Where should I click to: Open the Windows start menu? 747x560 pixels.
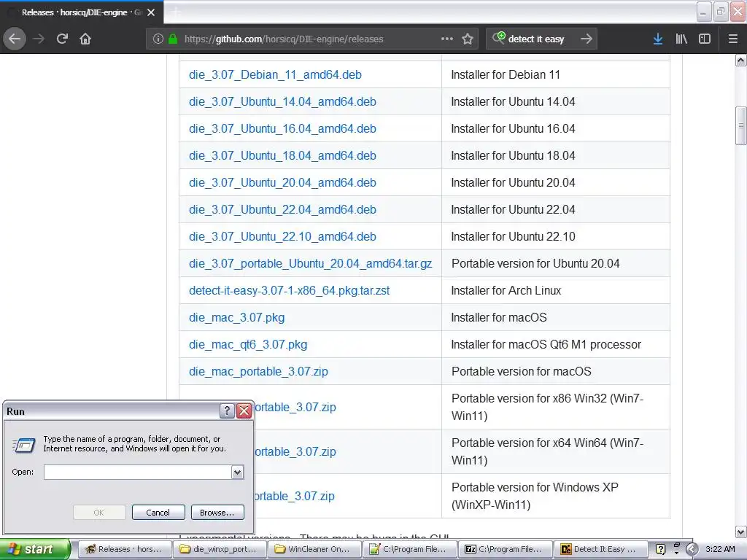click(x=35, y=549)
